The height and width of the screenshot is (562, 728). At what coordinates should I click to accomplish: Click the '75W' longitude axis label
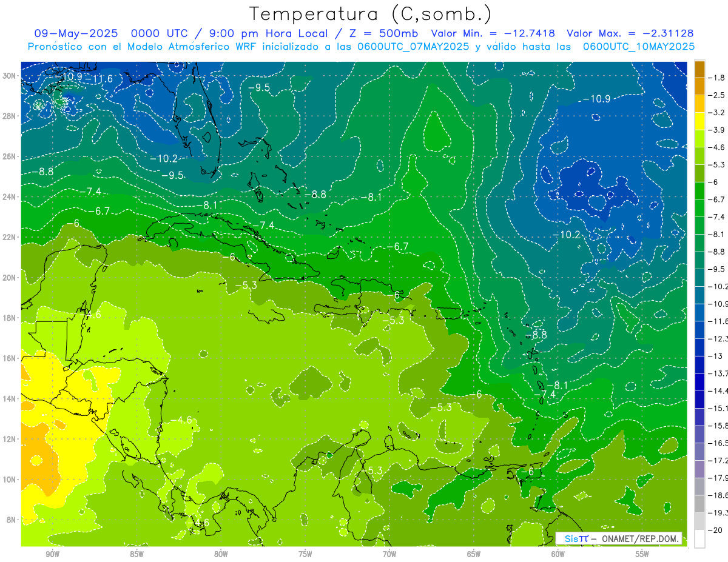tap(305, 554)
